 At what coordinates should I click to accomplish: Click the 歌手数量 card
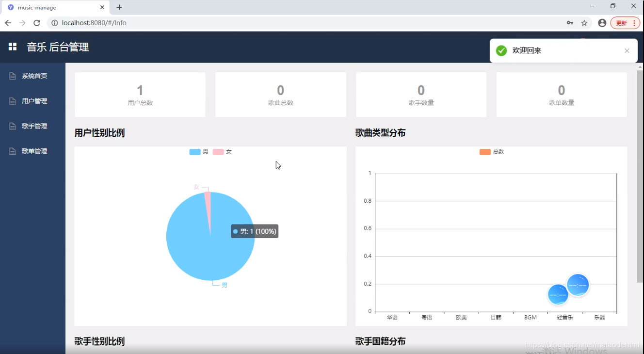[421, 95]
